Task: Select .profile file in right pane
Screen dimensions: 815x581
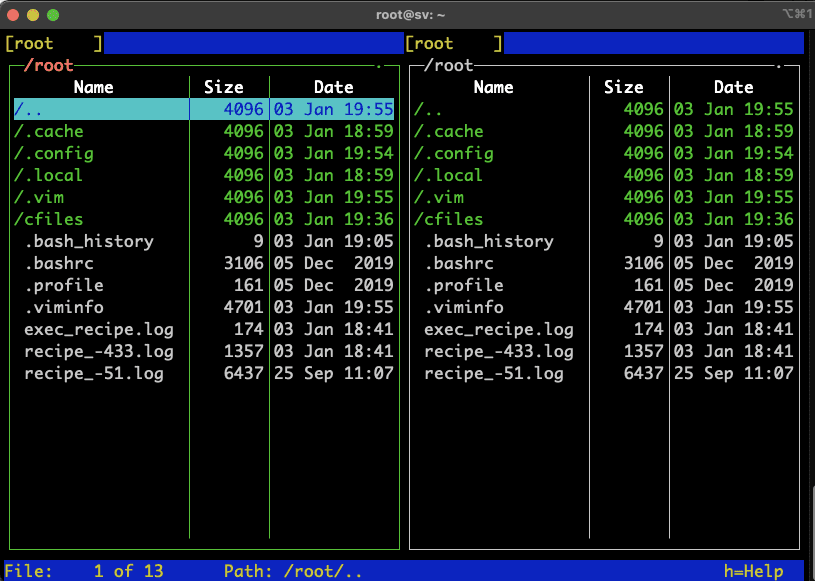Action: [604, 285]
